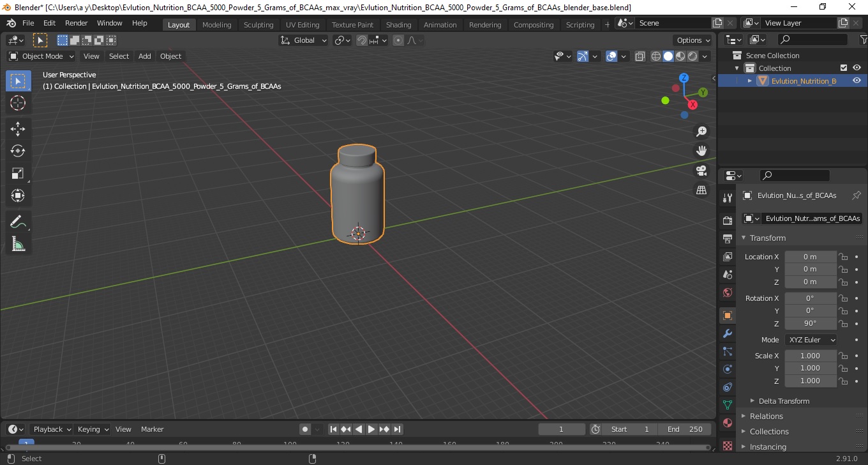Switch to Solid viewport shading

tap(668, 56)
